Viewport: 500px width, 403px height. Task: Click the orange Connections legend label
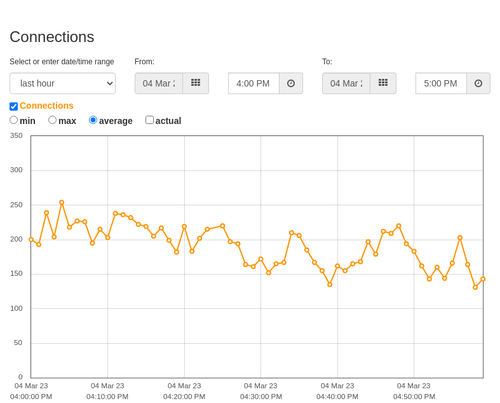(46, 106)
